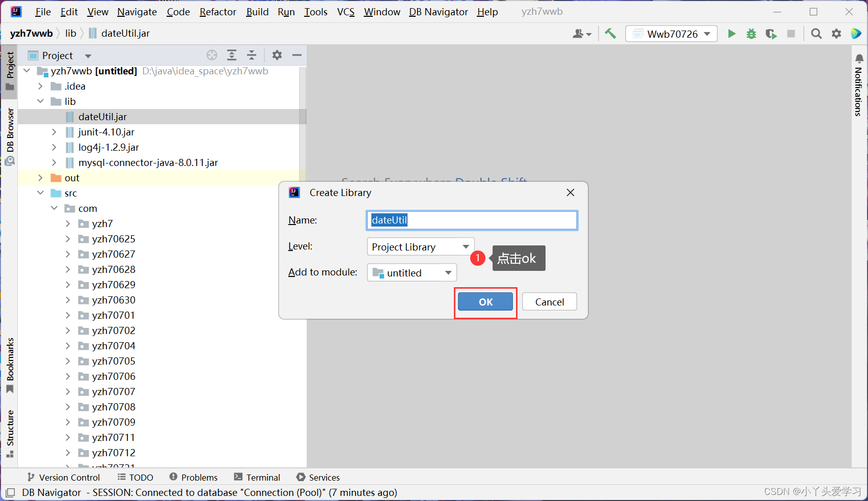868x501 pixels.
Task: Select junit-4.10.jar in the lib folder
Action: [106, 132]
